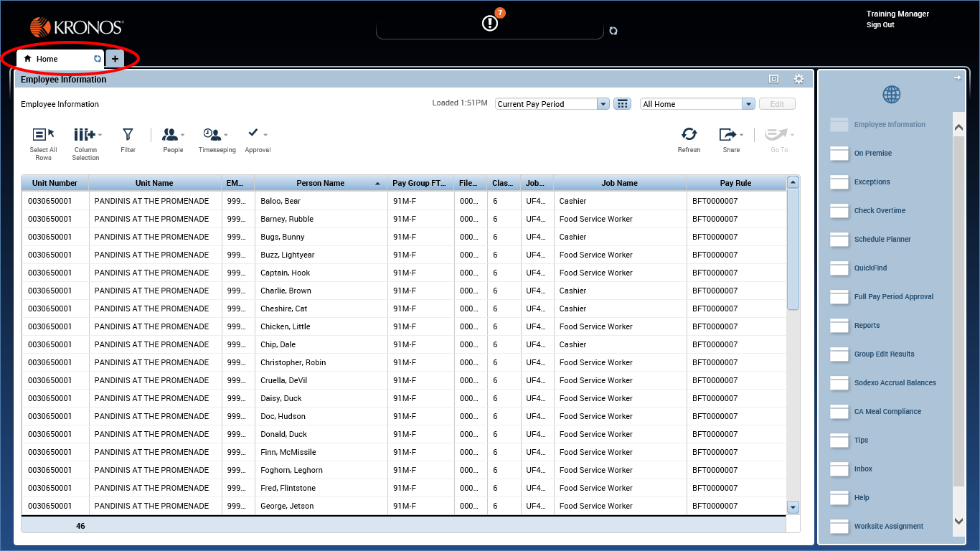The image size is (980, 551).
Task: Select all rows in the employee grid
Action: [x=43, y=140]
